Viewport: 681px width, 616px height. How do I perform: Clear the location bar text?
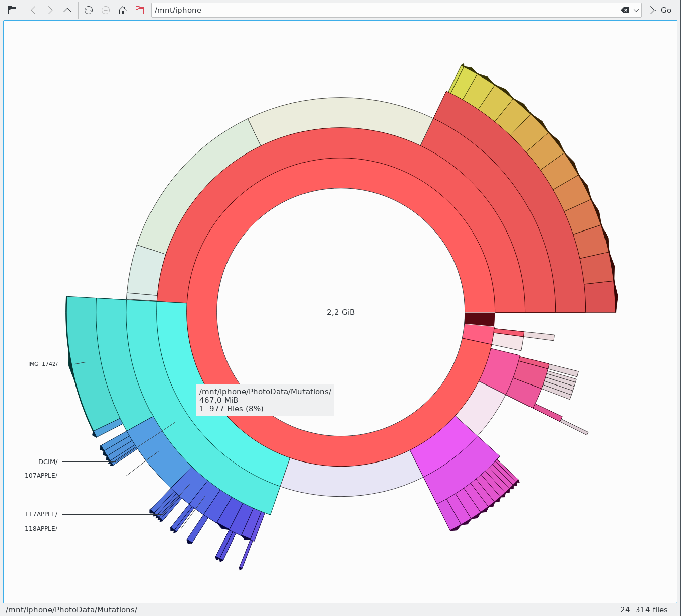point(625,10)
